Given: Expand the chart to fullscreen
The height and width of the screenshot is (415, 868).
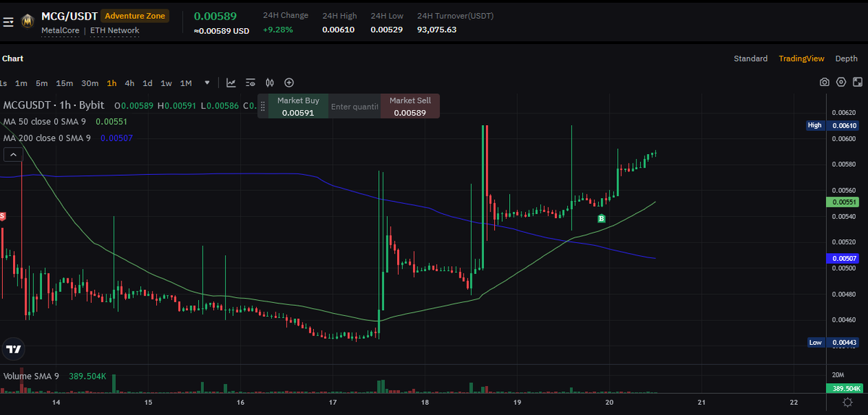Looking at the screenshot, I should pos(857,83).
